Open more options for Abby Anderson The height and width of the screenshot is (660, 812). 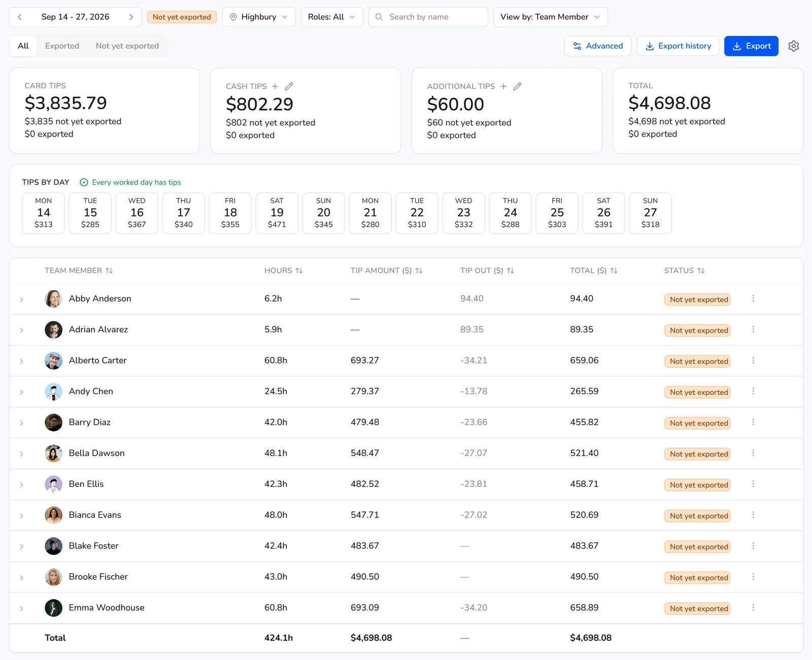[x=753, y=299]
